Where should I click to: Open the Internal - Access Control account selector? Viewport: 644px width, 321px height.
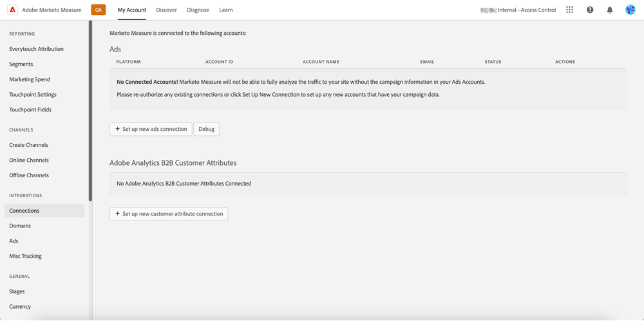click(x=518, y=10)
